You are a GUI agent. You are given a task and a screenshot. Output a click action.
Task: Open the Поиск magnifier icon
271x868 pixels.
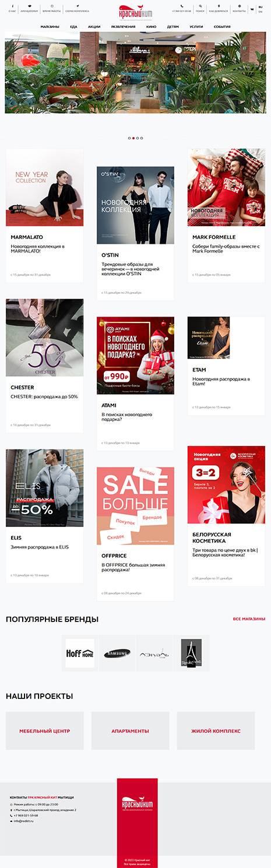click(200, 6)
